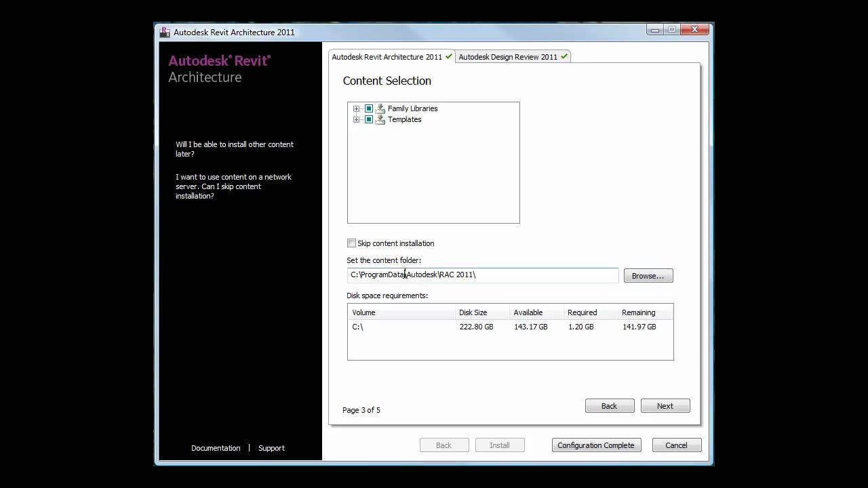Screen dimensions: 868x488
Task: Open the network server content help link
Action: 233,186
